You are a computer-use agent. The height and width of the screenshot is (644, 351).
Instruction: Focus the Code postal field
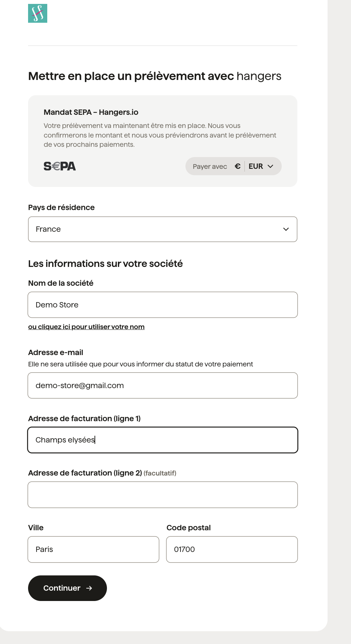(x=232, y=549)
